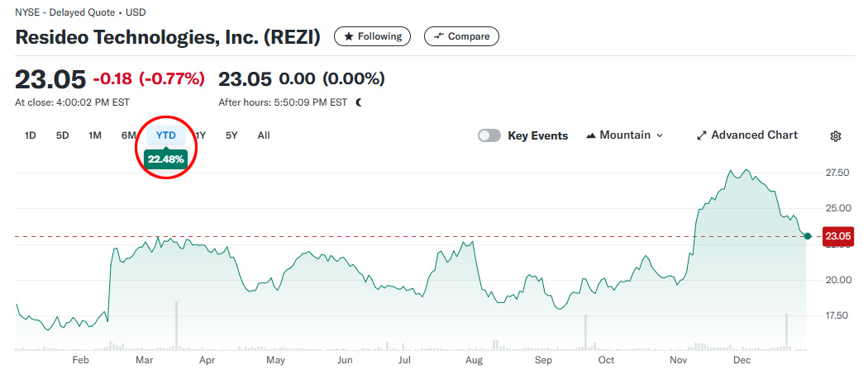The image size is (868, 379).
Task: Select the All time range
Action: tap(264, 135)
